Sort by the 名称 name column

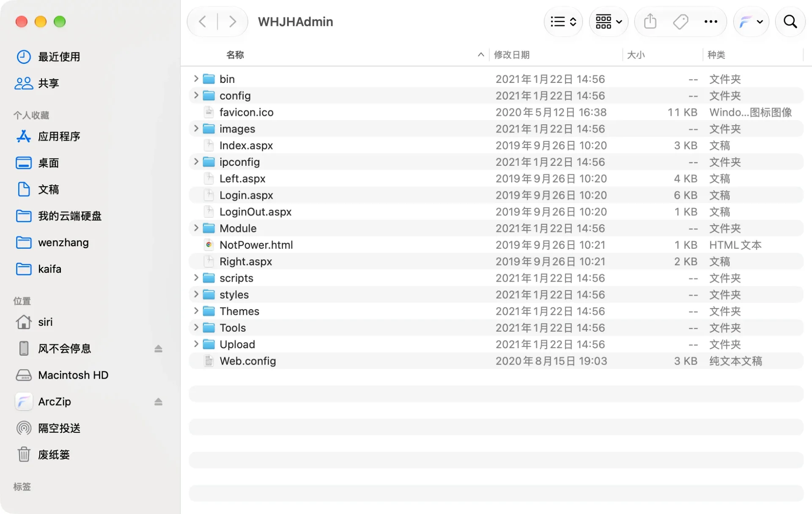point(235,55)
